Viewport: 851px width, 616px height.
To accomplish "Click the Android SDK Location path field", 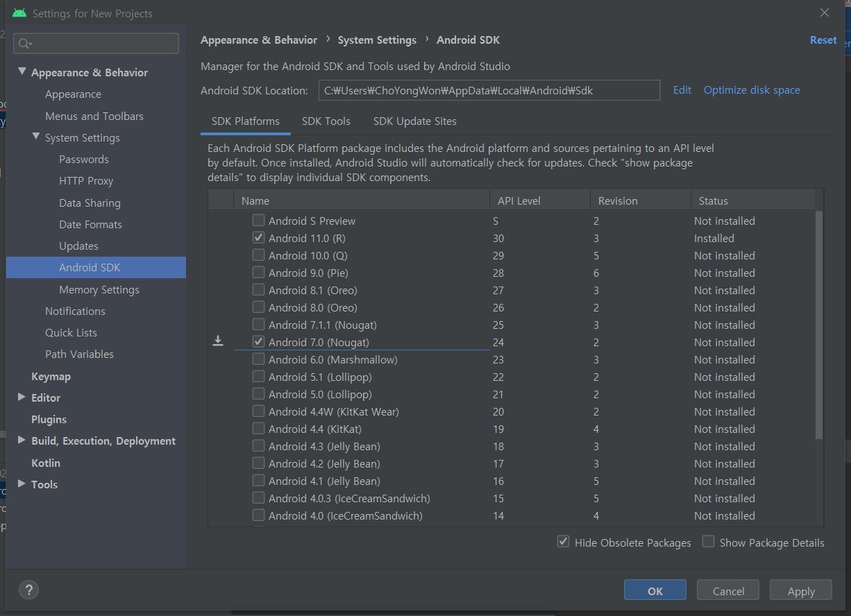I will tap(489, 90).
